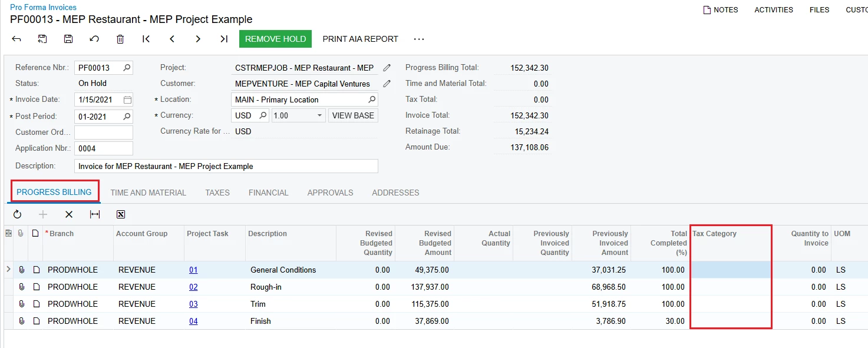Click the Revised Budgeted Amount 137,937.00 cell
868x348 pixels.
(424, 287)
